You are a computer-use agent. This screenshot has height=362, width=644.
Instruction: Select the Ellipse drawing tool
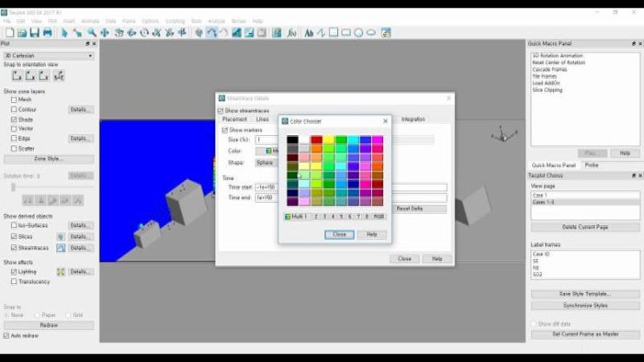(371, 32)
